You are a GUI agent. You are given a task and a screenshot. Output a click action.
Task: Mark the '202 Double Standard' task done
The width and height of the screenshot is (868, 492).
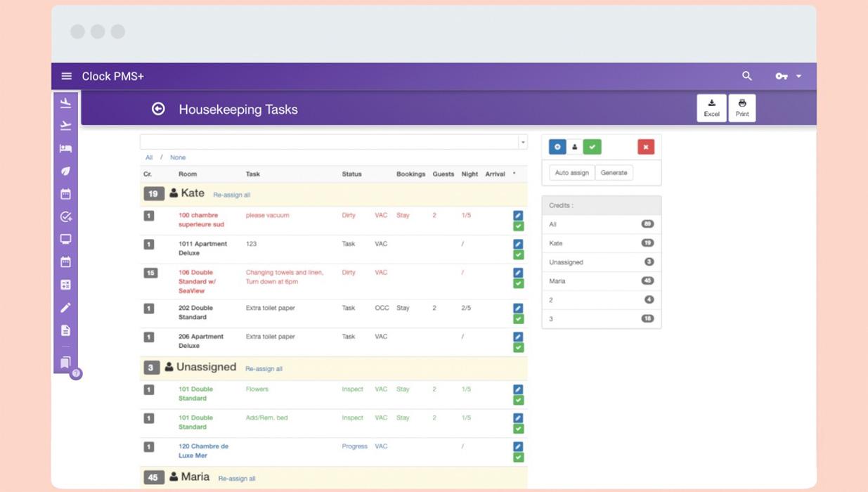pyautogui.click(x=518, y=318)
